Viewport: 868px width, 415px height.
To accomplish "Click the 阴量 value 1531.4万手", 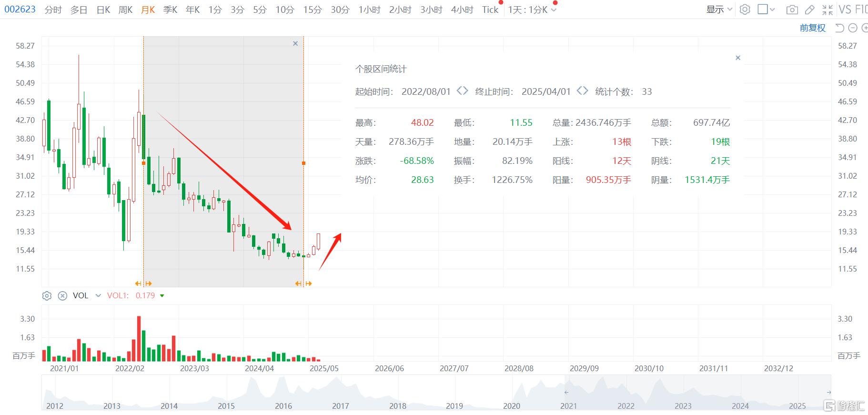I will (707, 180).
